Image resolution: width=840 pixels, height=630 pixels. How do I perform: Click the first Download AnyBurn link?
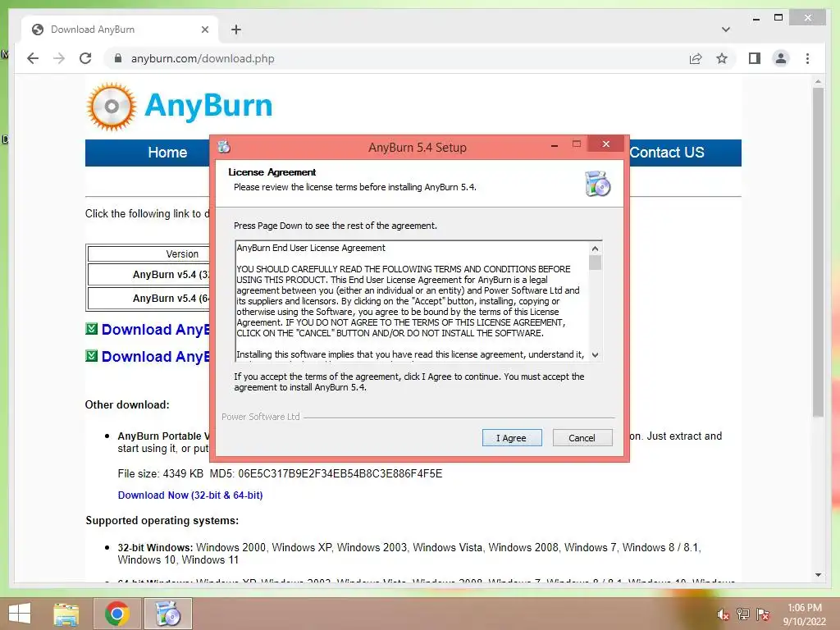click(155, 330)
